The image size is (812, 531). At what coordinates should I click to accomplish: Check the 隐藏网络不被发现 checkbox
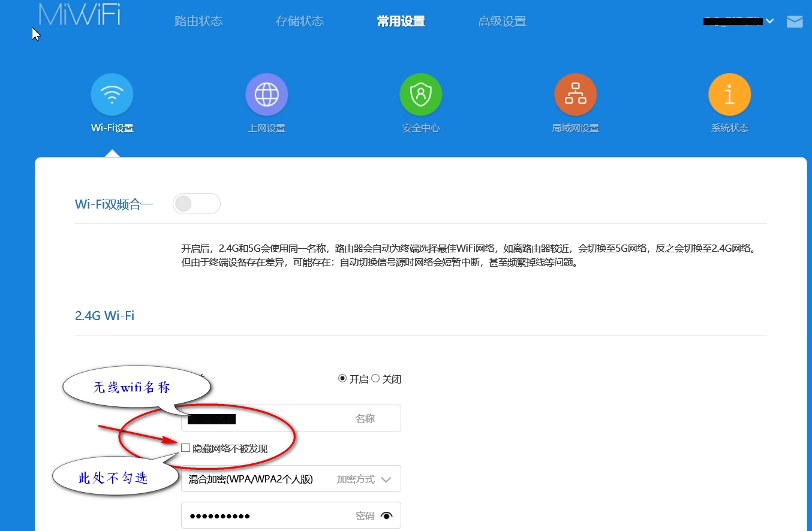(186, 448)
